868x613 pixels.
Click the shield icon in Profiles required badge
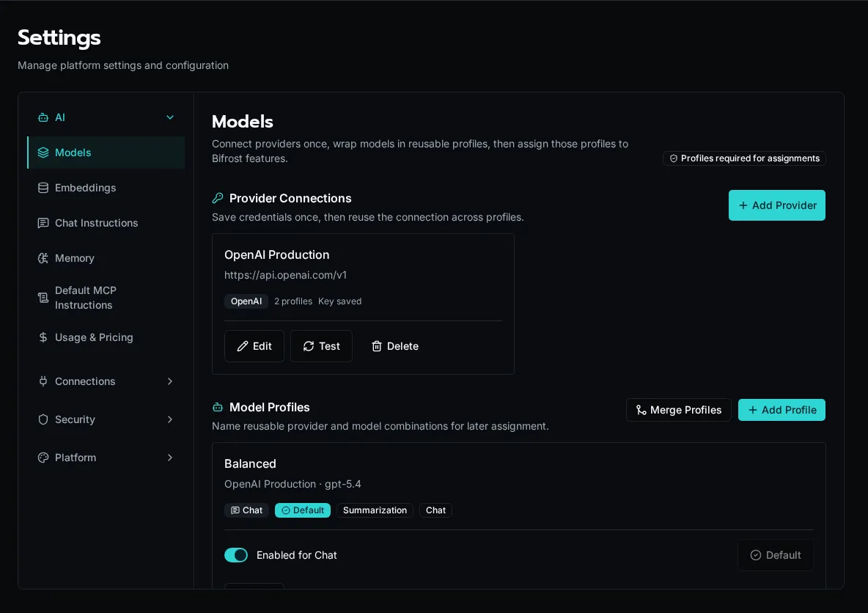(x=673, y=158)
